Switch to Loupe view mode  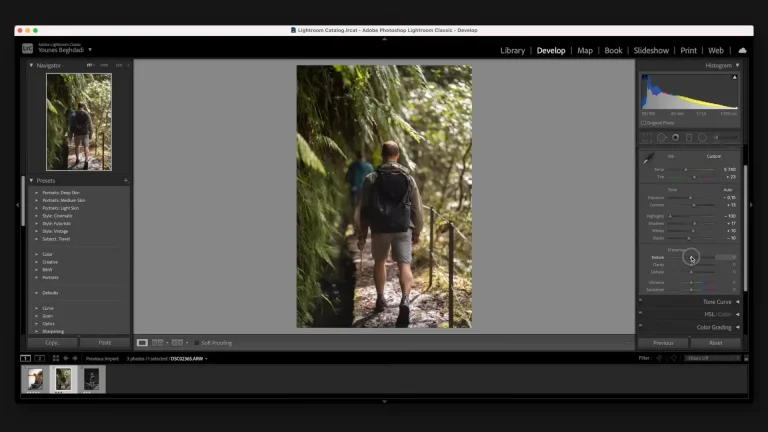click(x=142, y=343)
